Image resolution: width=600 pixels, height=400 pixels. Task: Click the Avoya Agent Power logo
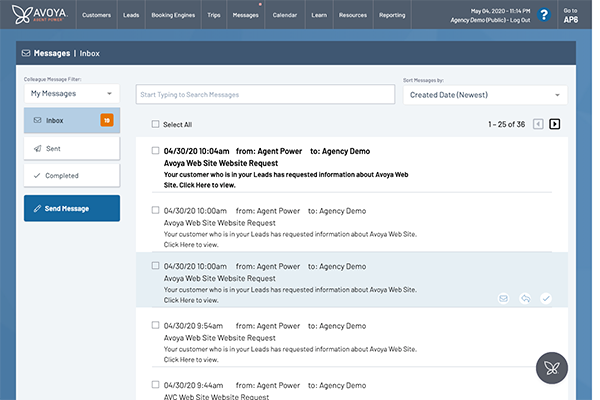(35, 15)
